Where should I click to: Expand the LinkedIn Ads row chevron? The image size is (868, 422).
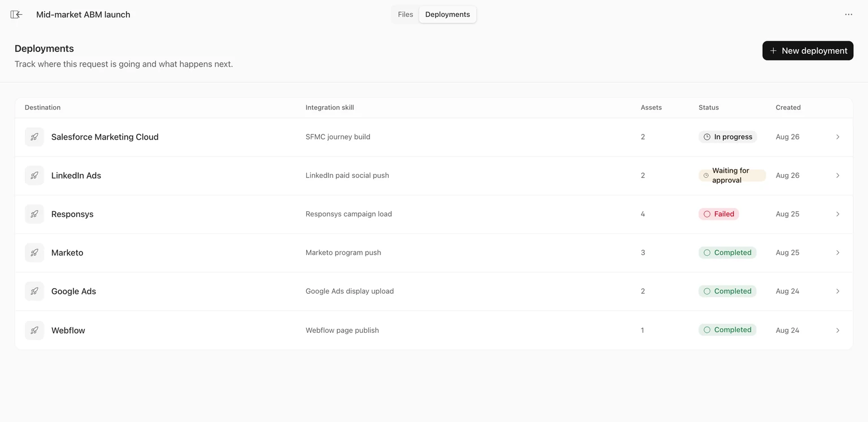click(837, 176)
